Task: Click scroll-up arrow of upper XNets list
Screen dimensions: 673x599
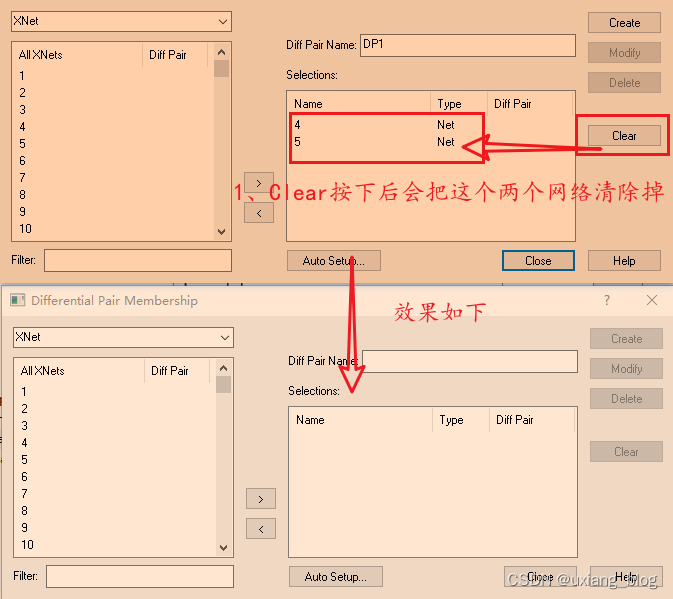Action: click(221, 52)
